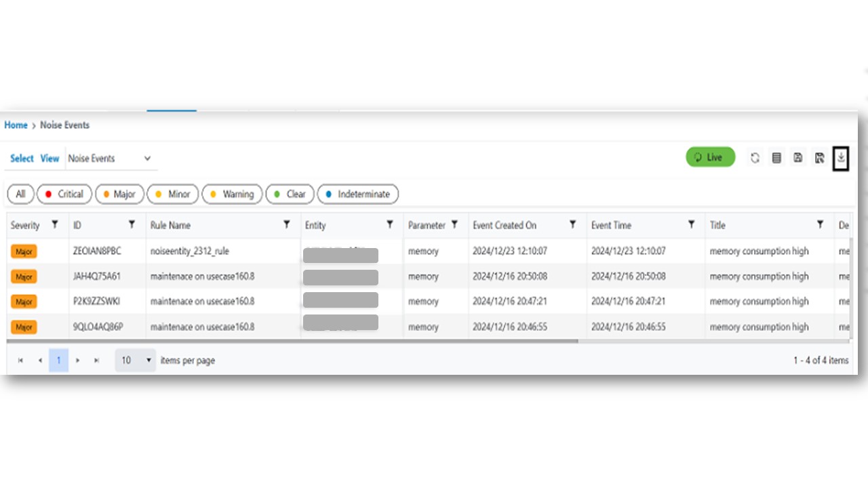The width and height of the screenshot is (868, 488).
Task: Sort by the Entity column header
Action: (x=315, y=225)
